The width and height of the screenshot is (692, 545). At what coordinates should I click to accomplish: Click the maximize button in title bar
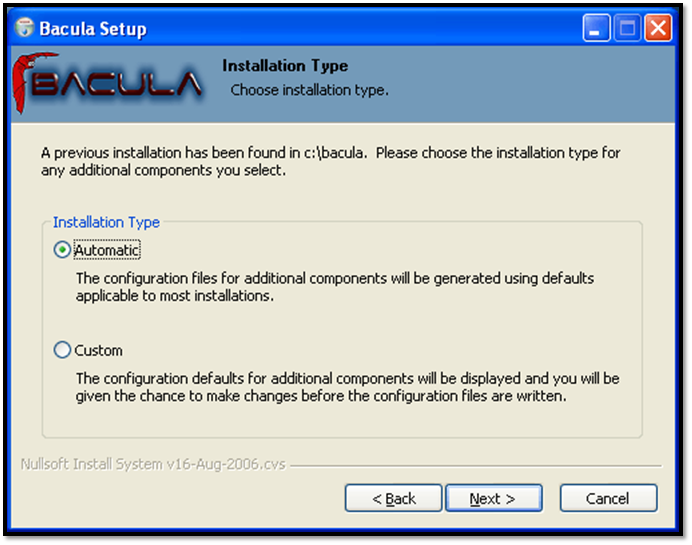(x=627, y=28)
